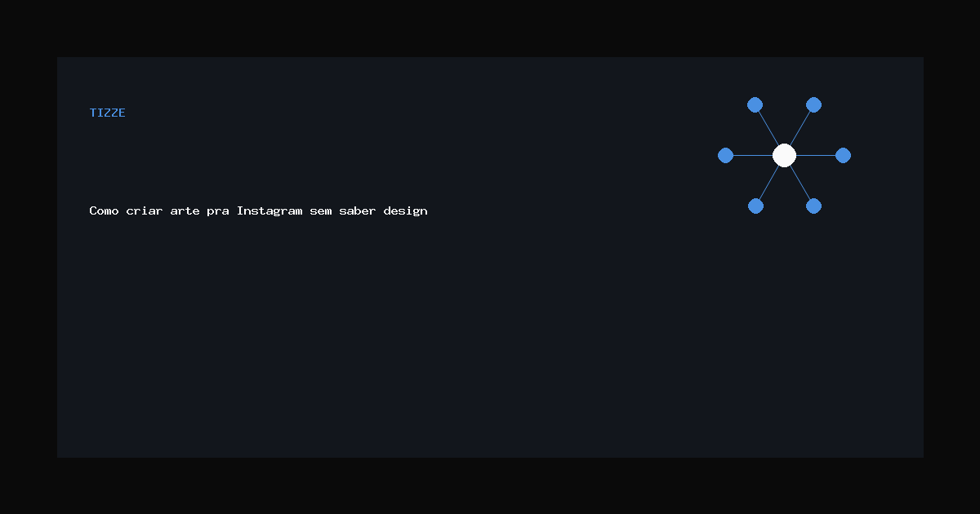
Task: Select the upper-right blue node of the hub
Action: point(813,104)
